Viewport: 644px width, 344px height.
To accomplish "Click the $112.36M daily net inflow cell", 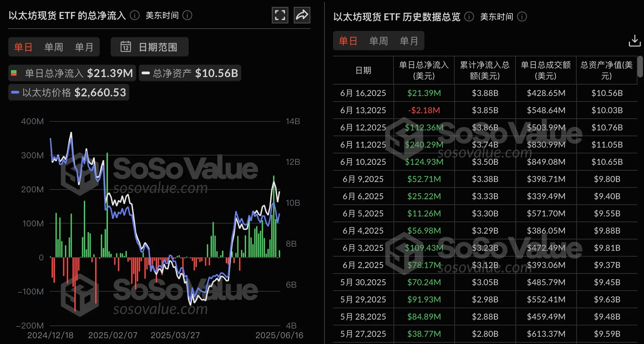I will coord(424,127).
